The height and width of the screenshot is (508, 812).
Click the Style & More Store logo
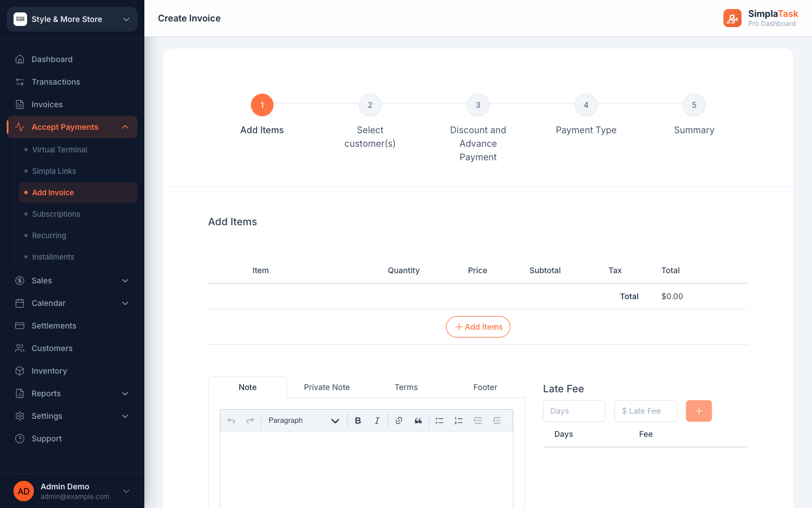coord(20,19)
